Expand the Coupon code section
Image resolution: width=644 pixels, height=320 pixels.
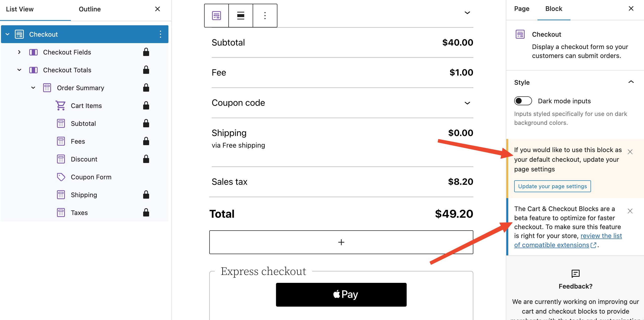[x=467, y=103]
